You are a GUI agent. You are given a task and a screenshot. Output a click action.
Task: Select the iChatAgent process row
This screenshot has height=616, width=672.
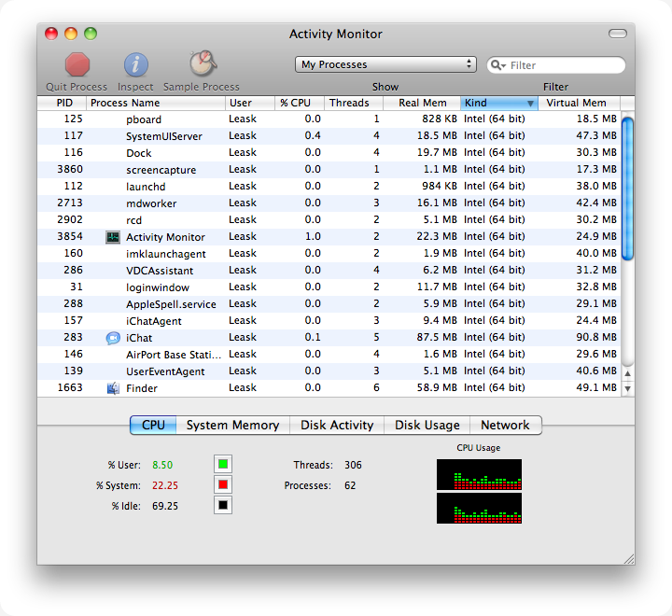coord(329,321)
